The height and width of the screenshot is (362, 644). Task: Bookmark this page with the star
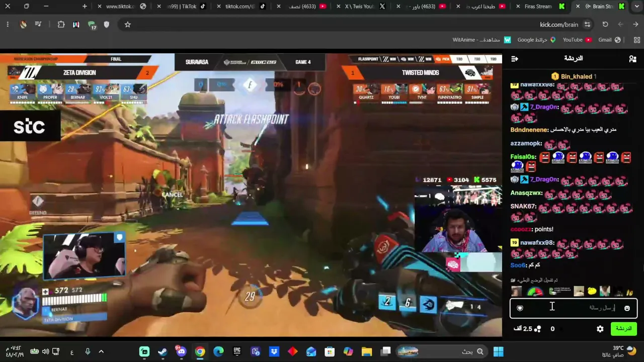pyautogui.click(x=128, y=24)
